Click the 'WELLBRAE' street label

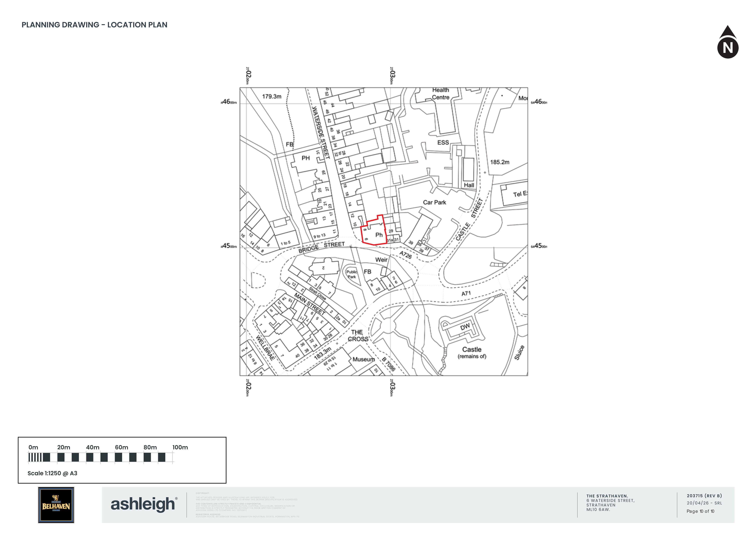tap(265, 348)
